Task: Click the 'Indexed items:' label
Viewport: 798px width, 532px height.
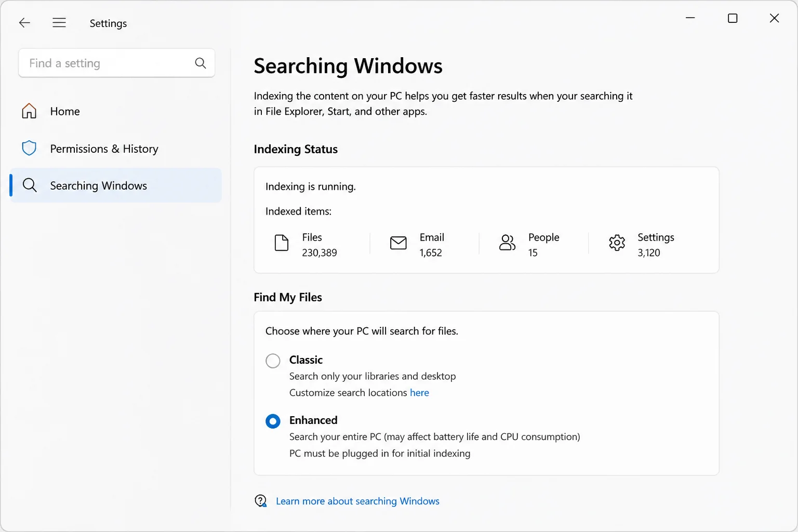Action: click(298, 211)
